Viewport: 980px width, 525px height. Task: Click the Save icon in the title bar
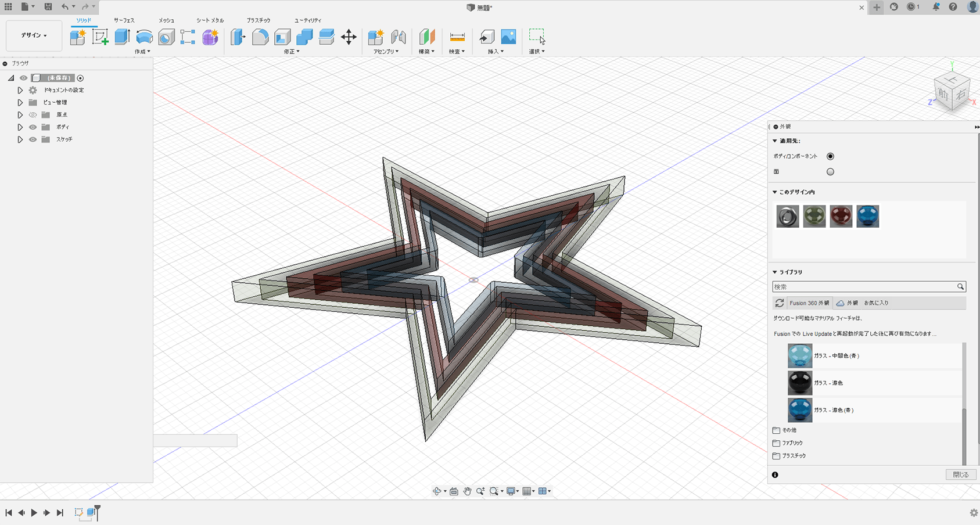click(x=48, y=7)
